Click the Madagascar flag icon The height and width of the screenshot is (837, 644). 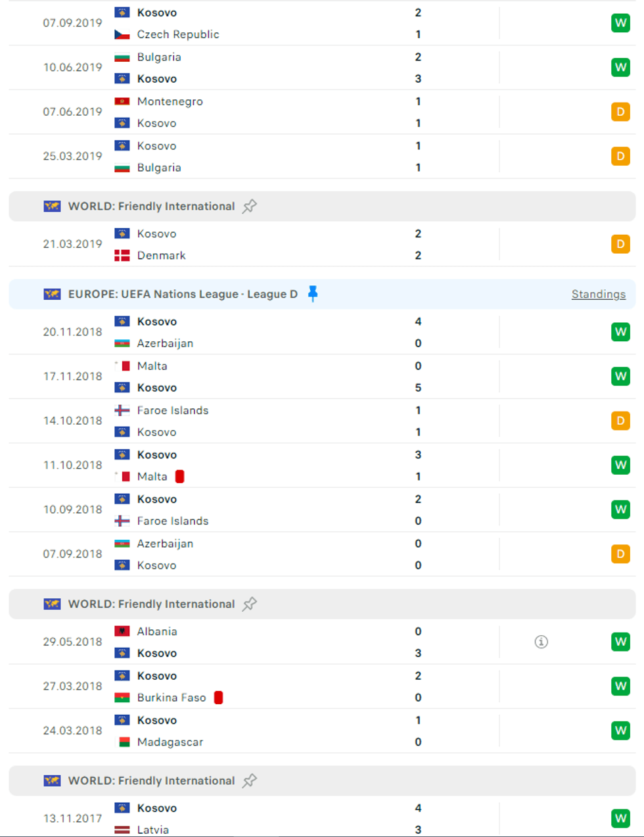tap(122, 742)
